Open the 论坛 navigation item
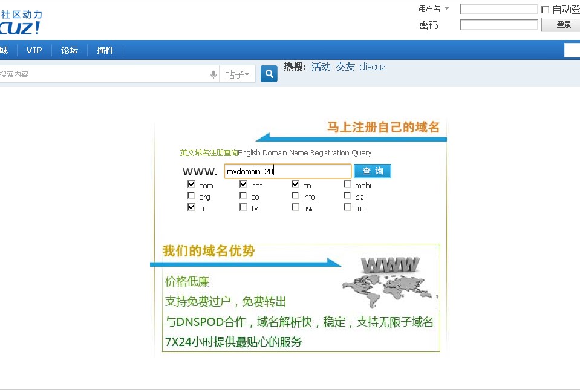 [70, 50]
